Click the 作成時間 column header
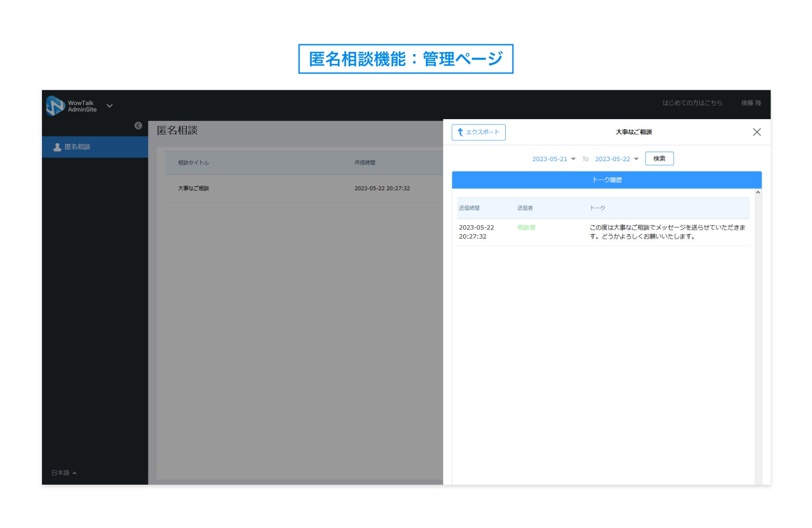The width and height of the screenshot is (812, 528). 364,162
